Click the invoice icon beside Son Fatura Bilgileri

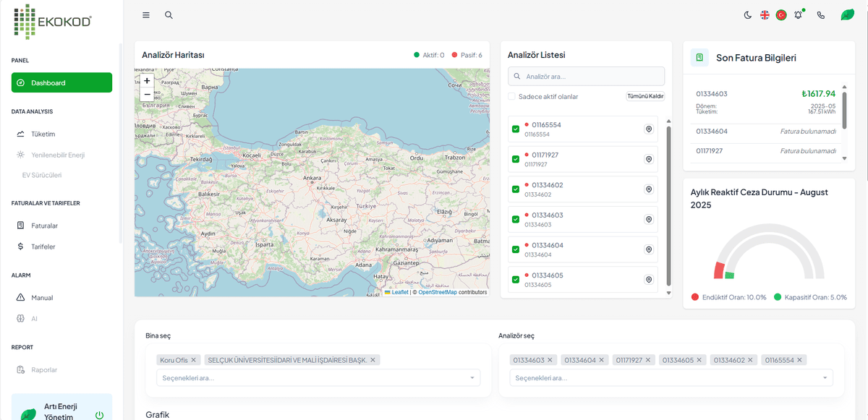tap(699, 58)
